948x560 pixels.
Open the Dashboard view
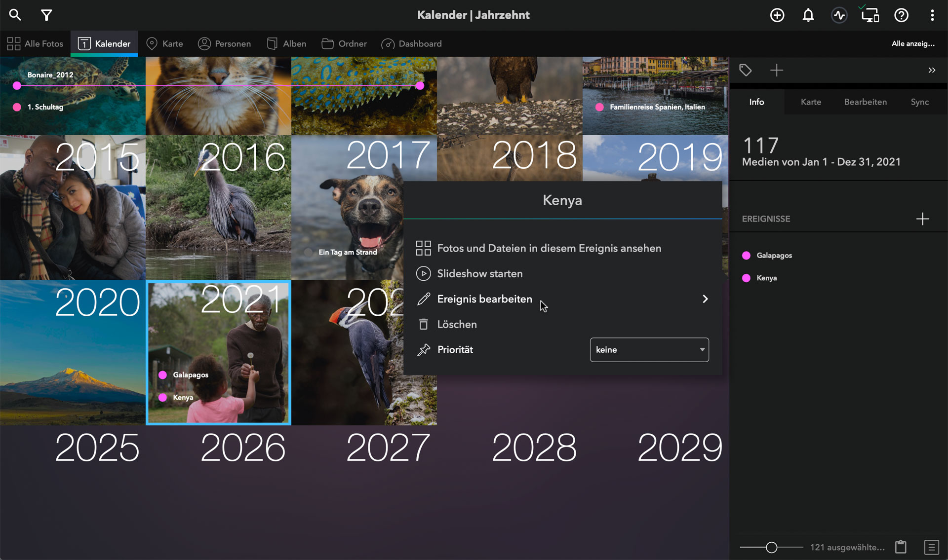pyautogui.click(x=412, y=44)
